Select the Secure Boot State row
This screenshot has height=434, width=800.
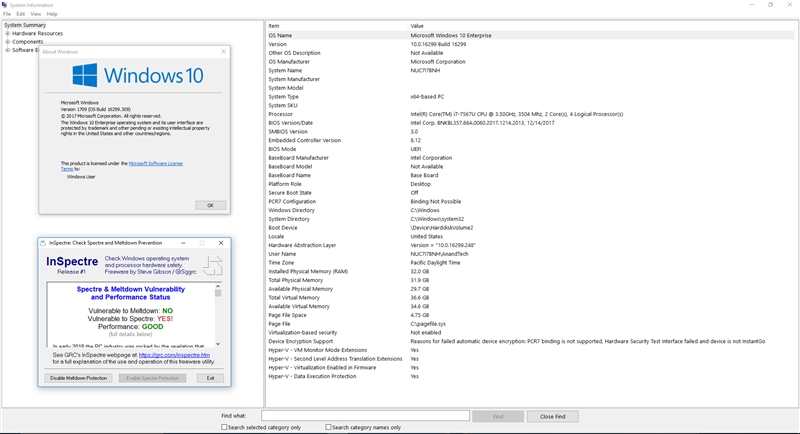(531, 193)
